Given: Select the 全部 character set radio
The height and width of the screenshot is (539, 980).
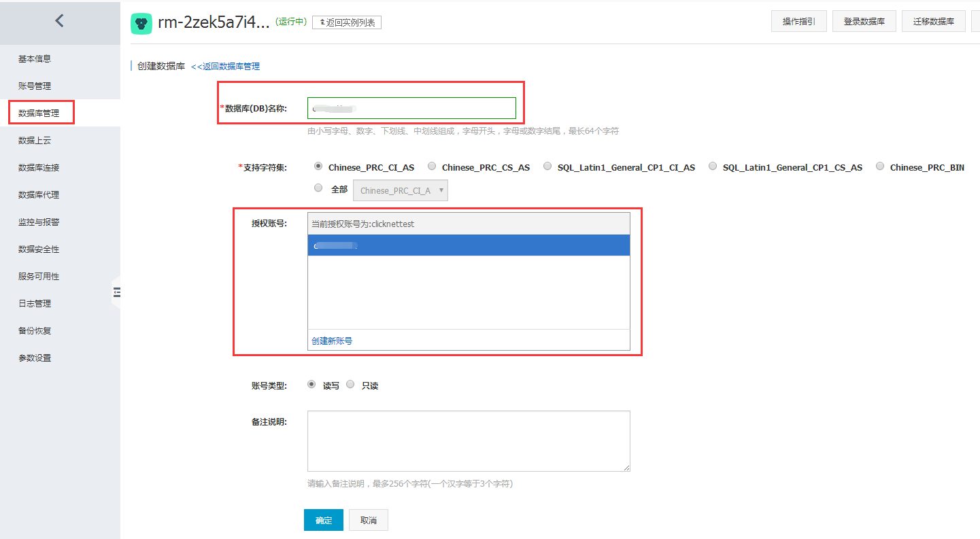Looking at the screenshot, I should pyautogui.click(x=318, y=189).
